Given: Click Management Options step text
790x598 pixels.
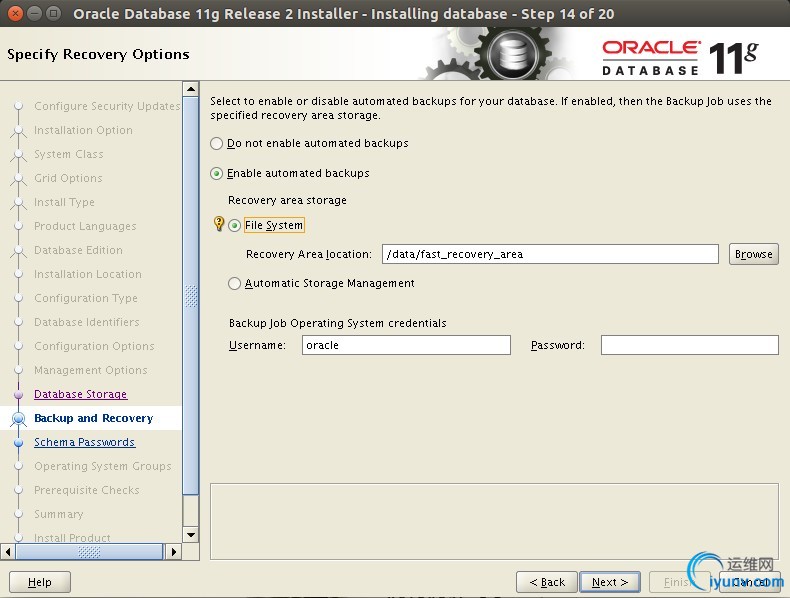Looking at the screenshot, I should tap(91, 370).
